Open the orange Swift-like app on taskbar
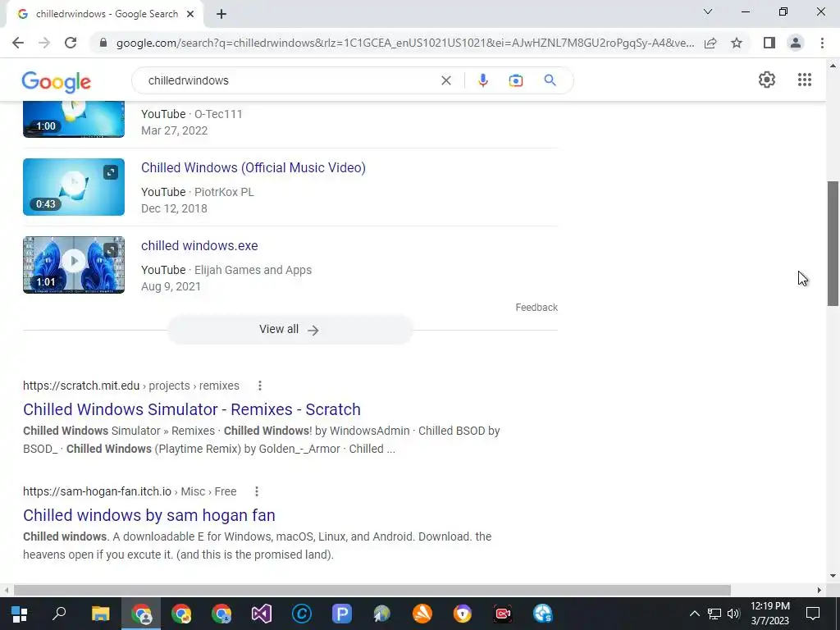The width and height of the screenshot is (840, 630). [422, 614]
